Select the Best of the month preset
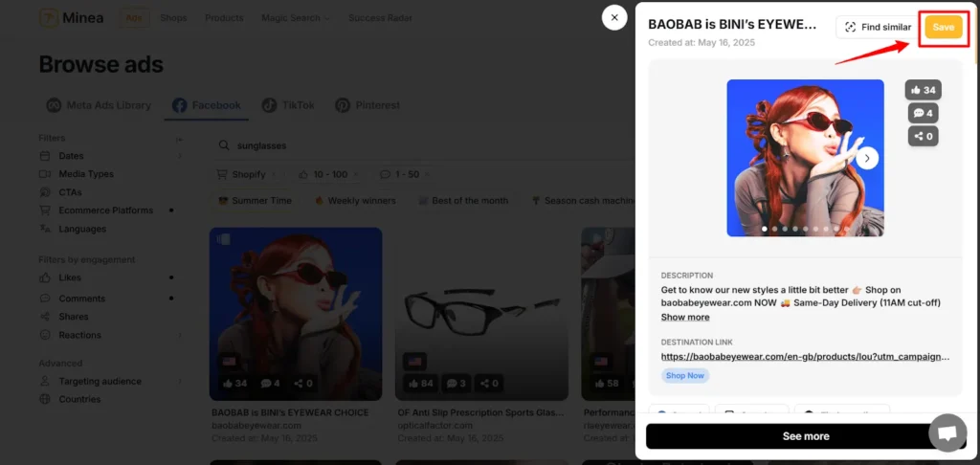The width and height of the screenshot is (980, 465). pyautogui.click(x=463, y=201)
